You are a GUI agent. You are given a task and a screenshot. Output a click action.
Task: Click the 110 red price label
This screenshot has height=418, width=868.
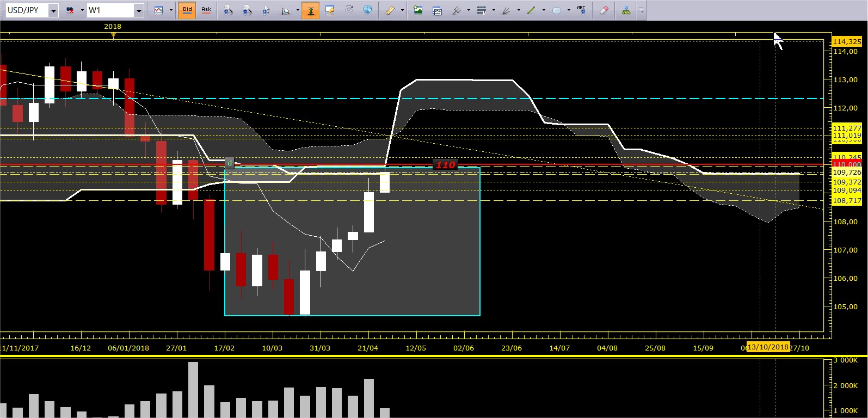(445, 165)
